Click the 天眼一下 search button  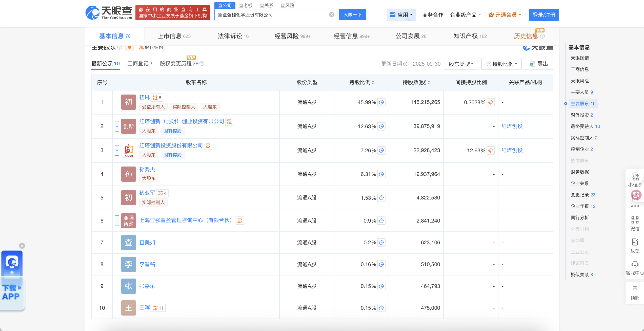tap(352, 14)
